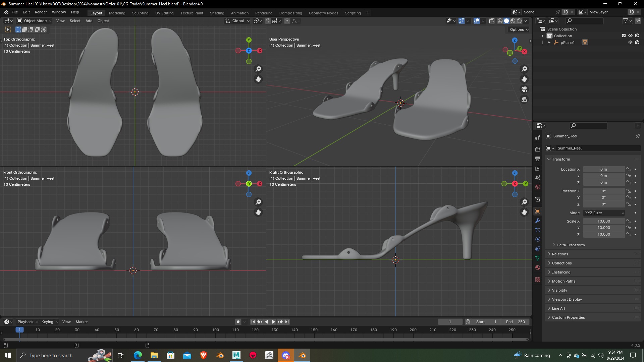Image resolution: width=644 pixels, height=362 pixels.
Task: Open the Render properties tab
Action: [x=538, y=149]
